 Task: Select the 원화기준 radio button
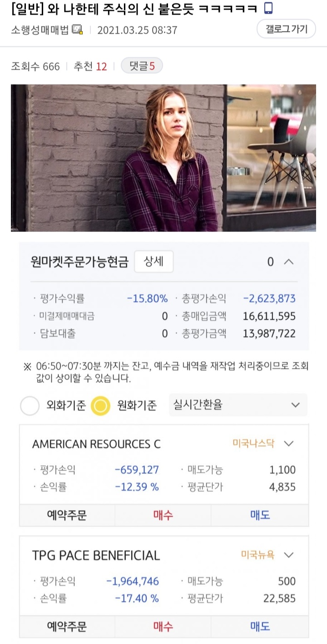(100, 406)
